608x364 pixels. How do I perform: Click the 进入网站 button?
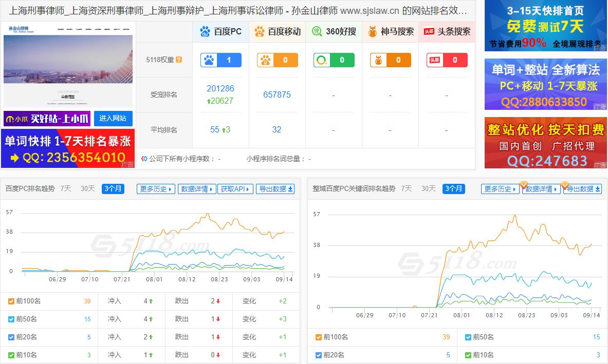(114, 118)
